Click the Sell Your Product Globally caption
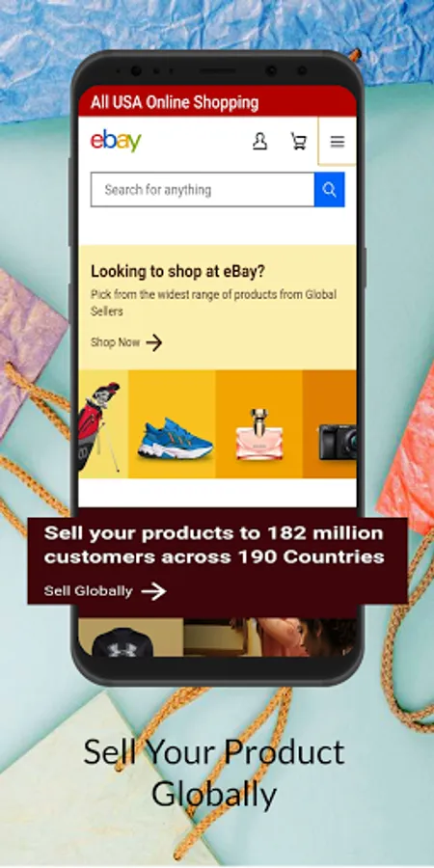The width and height of the screenshot is (434, 868). 214,773
